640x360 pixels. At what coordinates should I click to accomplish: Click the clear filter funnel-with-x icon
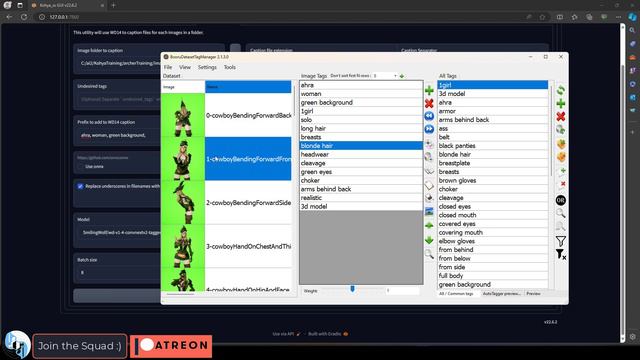[x=561, y=255]
